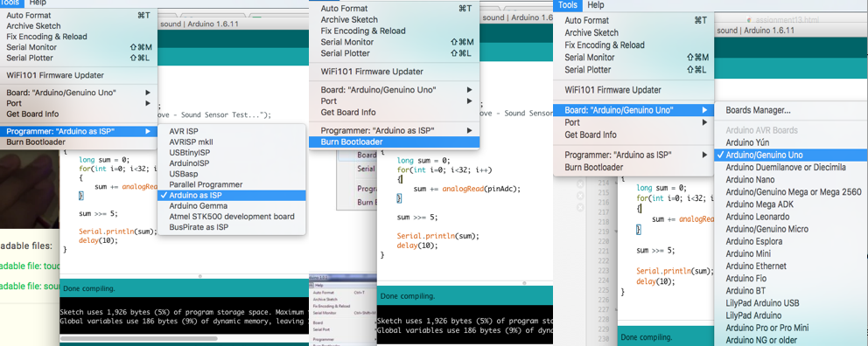
Task: Expand Programmer submenu in middle screenshot
Action: pyautogui.click(x=394, y=130)
